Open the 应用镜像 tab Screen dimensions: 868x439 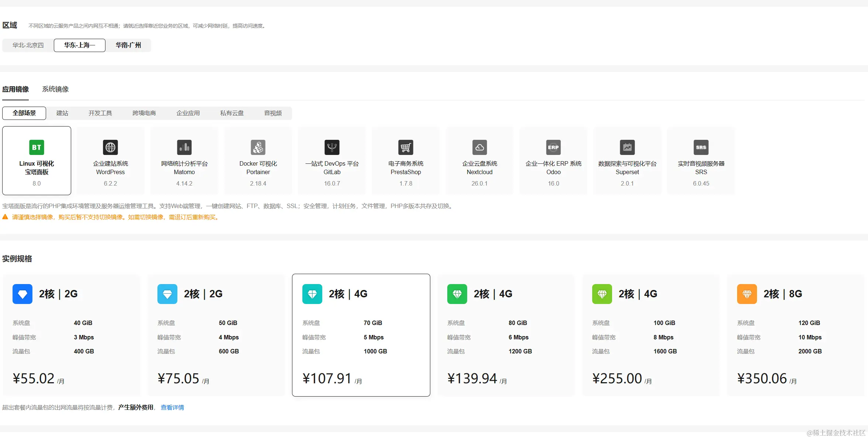coord(15,89)
